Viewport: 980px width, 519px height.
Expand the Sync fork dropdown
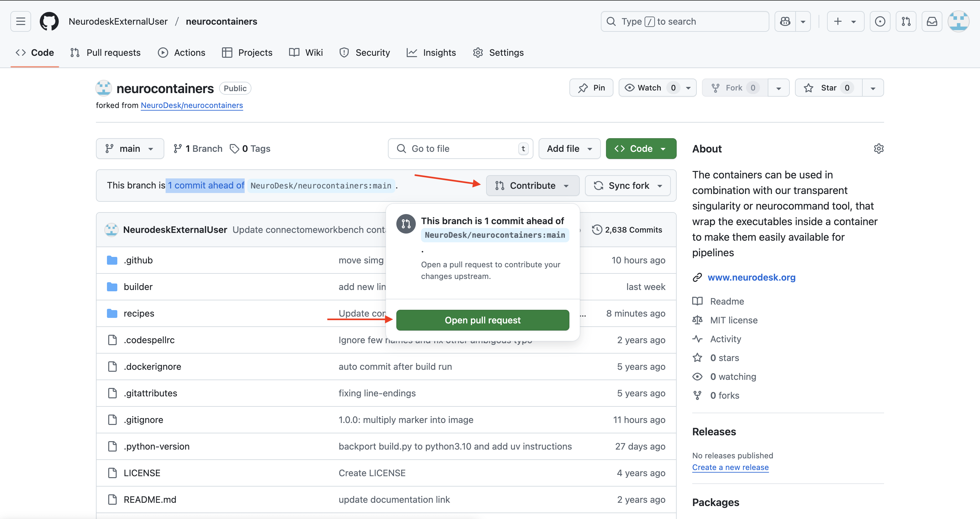pos(628,186)
